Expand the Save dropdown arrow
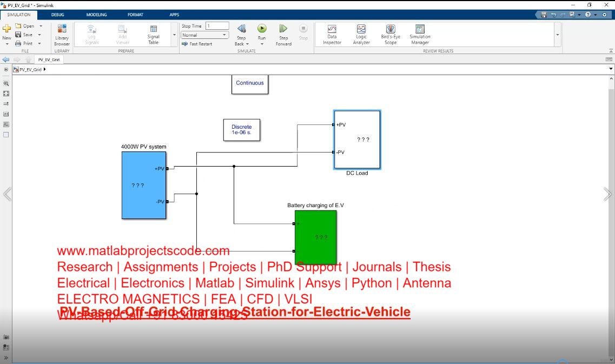The width and height of the screenshot is (615, 364). coord(39,35)
